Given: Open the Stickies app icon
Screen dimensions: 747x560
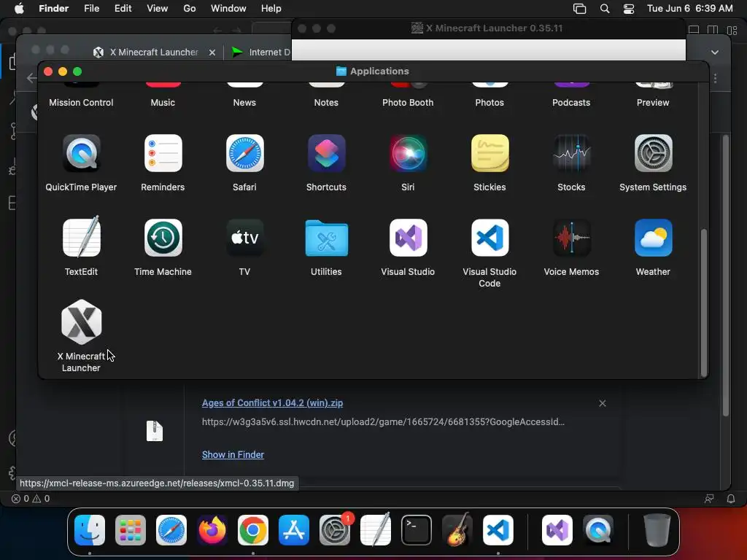Looking at the screenshot, I should [489, 153].
